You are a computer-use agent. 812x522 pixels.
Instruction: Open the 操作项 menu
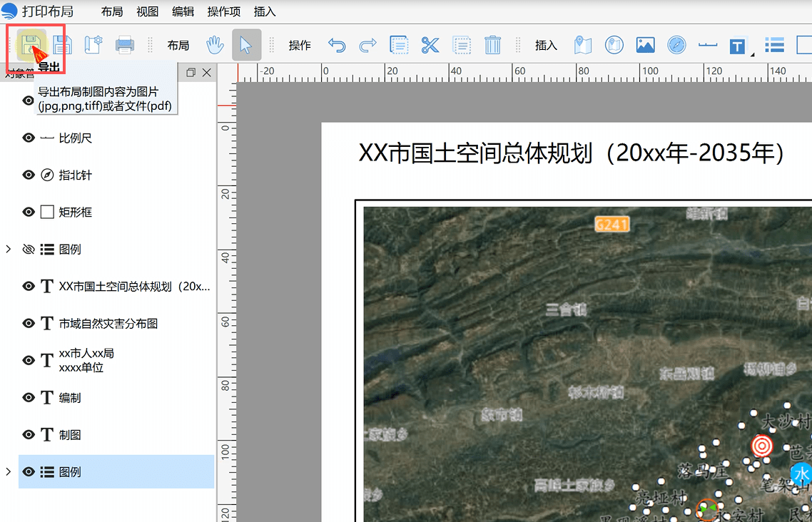pos(224,11)
